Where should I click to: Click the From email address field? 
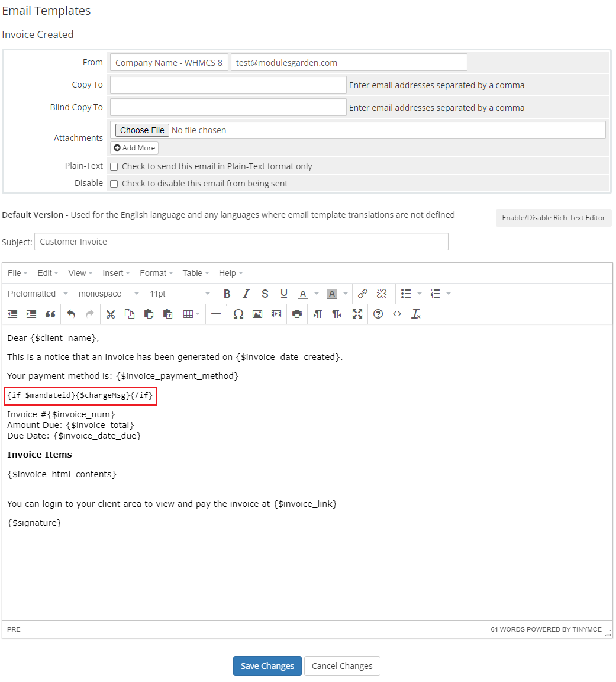coord(349,62)
